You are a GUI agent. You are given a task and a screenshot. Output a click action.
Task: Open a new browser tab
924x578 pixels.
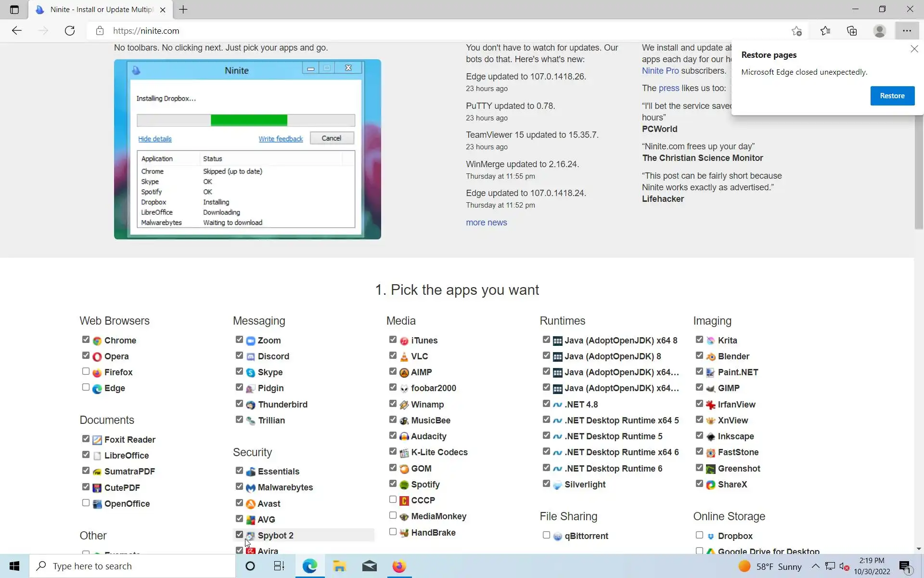coord(183,9)
